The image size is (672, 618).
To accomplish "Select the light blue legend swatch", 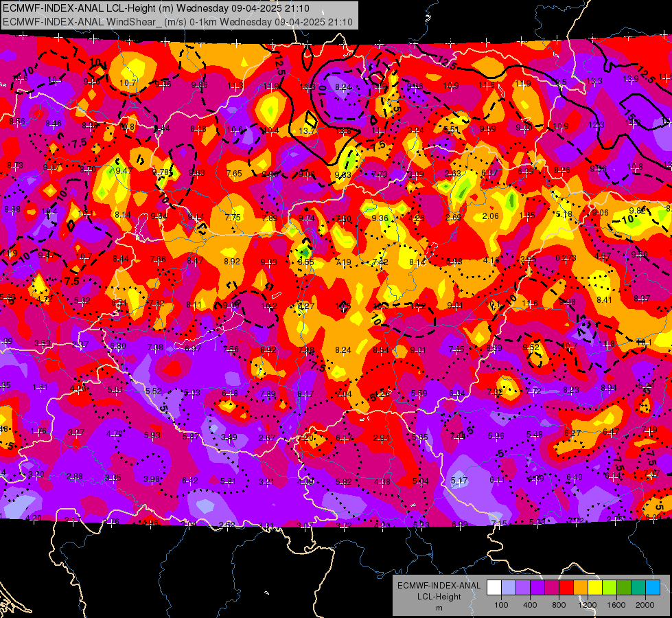I will (x=509, y=588).
